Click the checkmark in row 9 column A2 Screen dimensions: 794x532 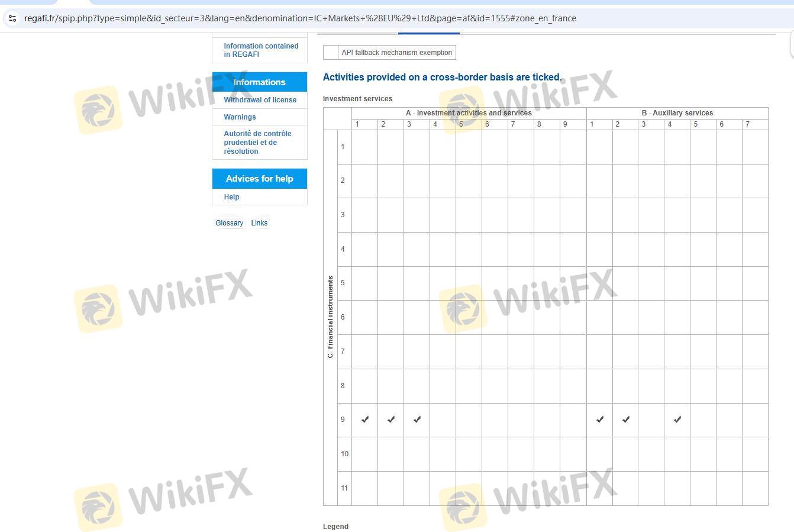(391, 420)
